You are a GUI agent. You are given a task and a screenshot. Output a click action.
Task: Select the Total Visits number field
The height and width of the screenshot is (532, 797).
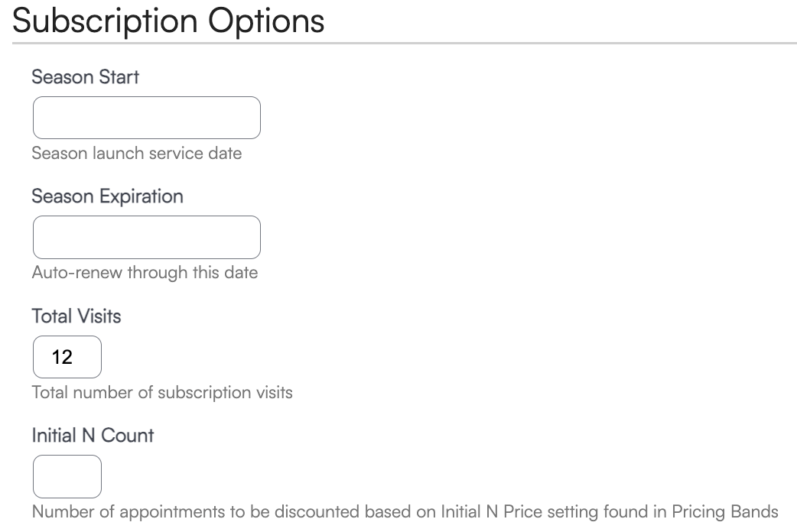point(67,357)
